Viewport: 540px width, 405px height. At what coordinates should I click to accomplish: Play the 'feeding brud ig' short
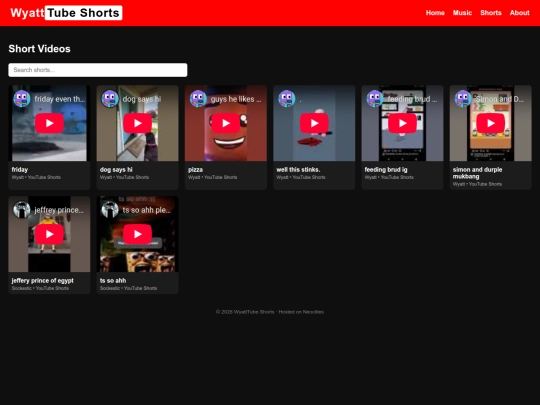click(402, 123)
